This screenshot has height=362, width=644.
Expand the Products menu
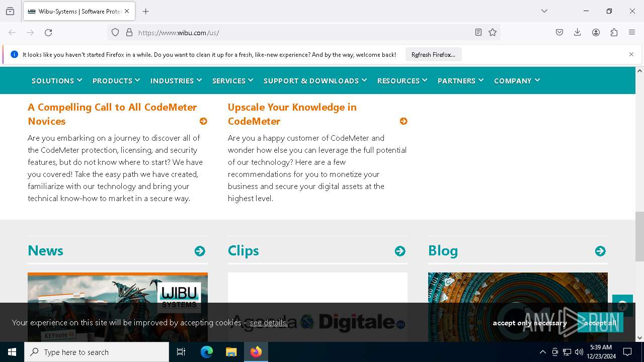pos(116,80)
